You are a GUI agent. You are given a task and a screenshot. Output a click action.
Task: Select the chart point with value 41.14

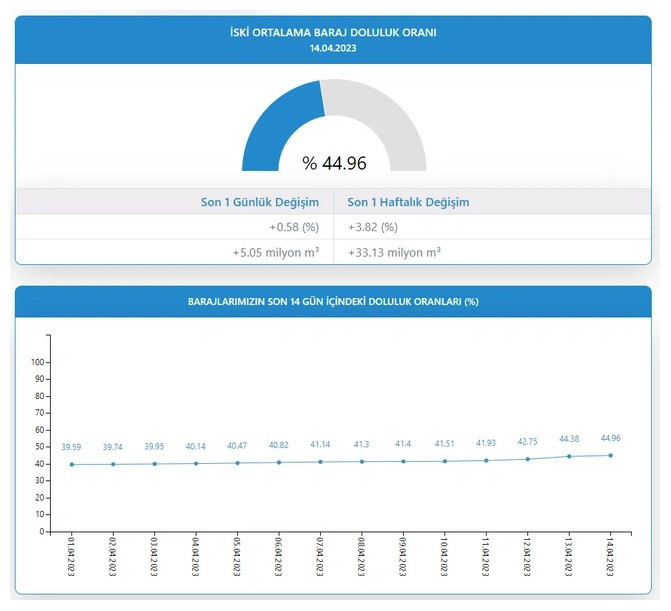click(x=319, y=461)
